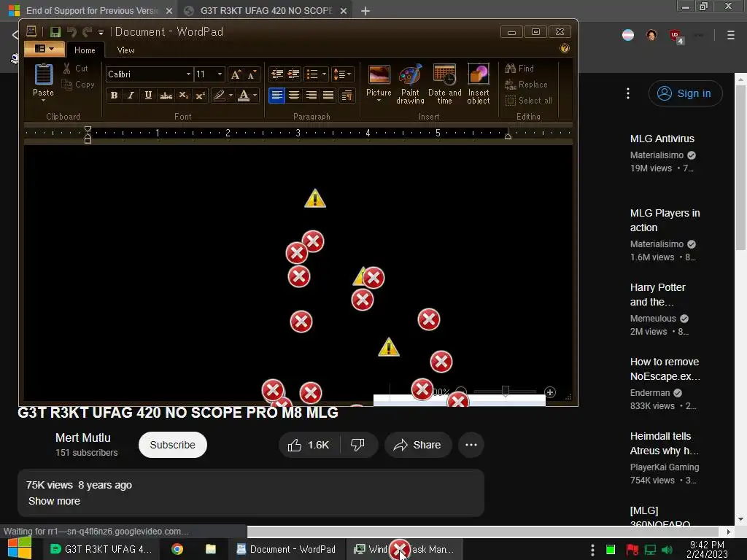This screenshot has width=747, height=560.
Task: Click the Save icon in the WordPad quick access toolbar
Action: pyautogui.click(x=55, y=32)
